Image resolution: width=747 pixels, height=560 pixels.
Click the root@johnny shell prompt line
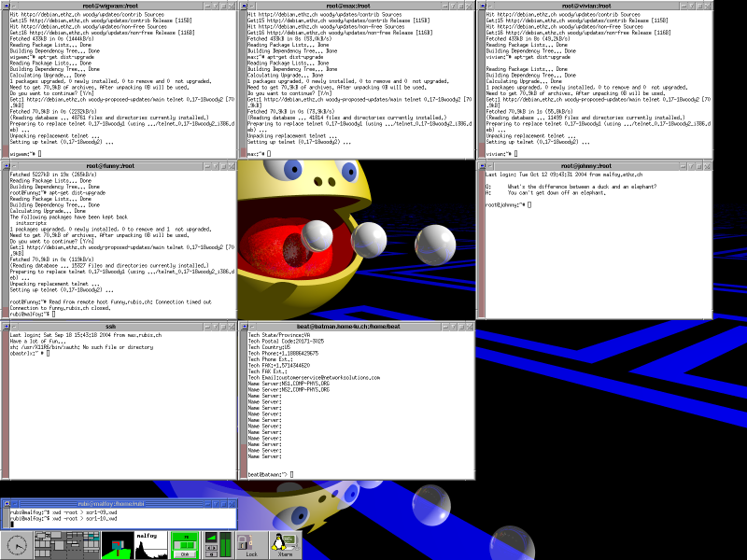508,204
